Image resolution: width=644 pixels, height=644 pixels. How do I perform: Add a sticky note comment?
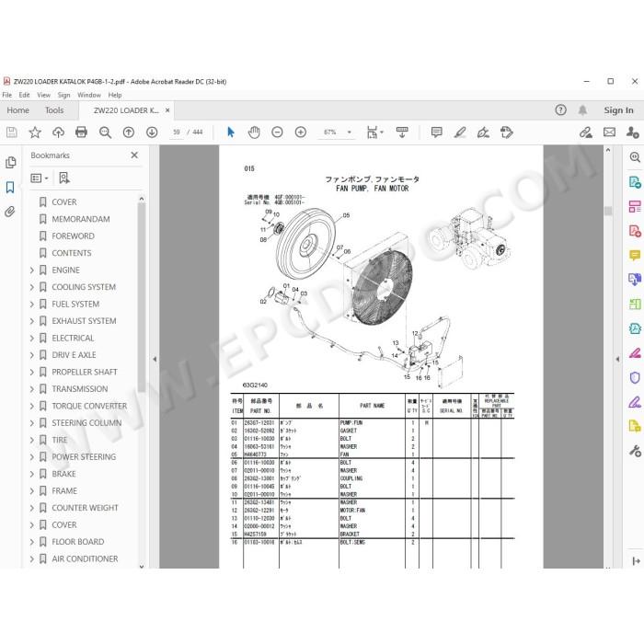click(x=436, y=132)
